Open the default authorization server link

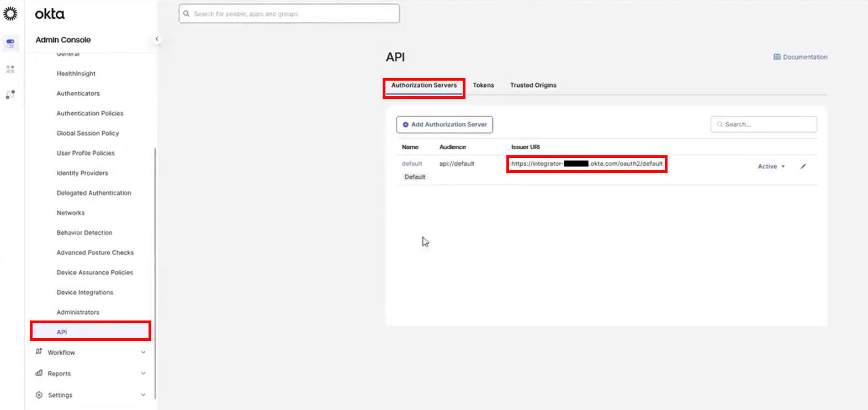[412, 164]
